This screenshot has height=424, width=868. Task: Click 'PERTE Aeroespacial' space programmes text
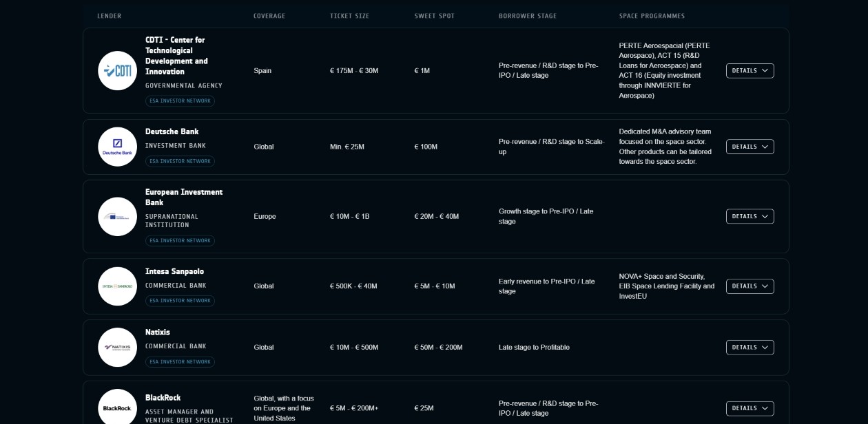pos(664,71)
